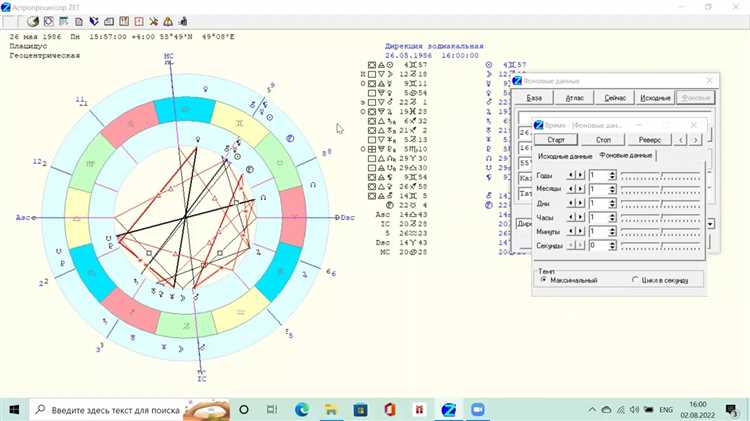750x421 pixels.
Task: Open the Windows Start menu
Action: [x=14, y=410]
